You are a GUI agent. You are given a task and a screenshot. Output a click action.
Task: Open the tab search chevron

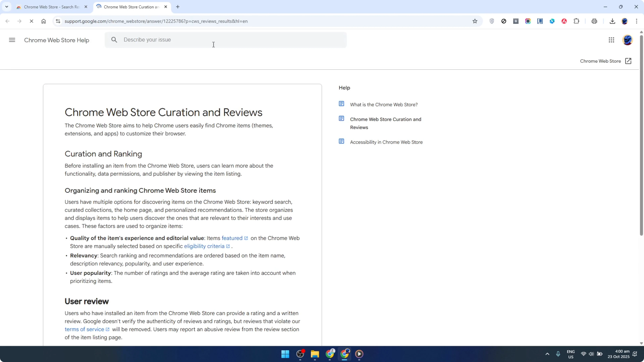click(6, 7)
